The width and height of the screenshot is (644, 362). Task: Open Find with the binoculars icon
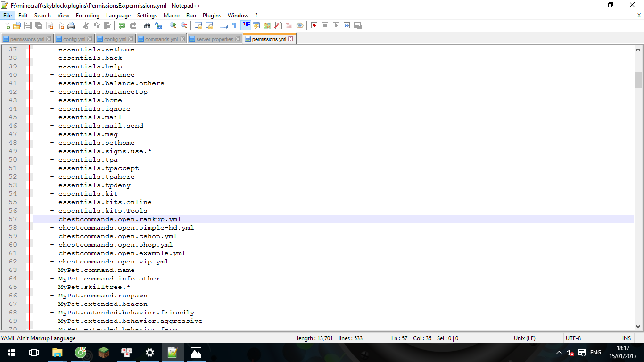[147, 25]
